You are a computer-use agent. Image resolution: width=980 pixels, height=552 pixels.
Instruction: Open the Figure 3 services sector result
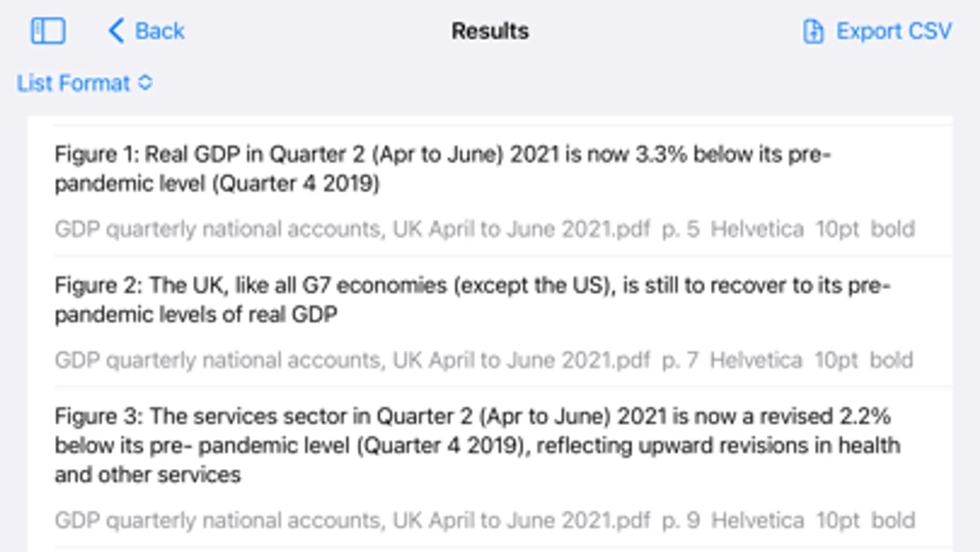[477, 445]
